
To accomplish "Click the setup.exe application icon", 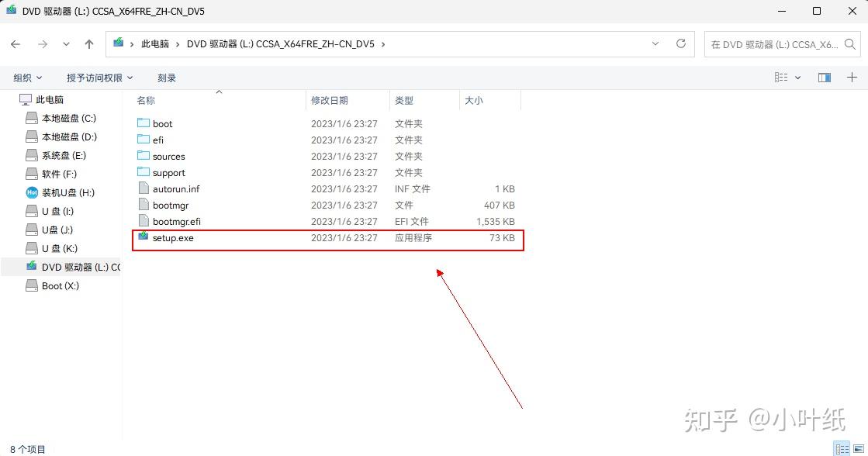I will pos(143,238).
